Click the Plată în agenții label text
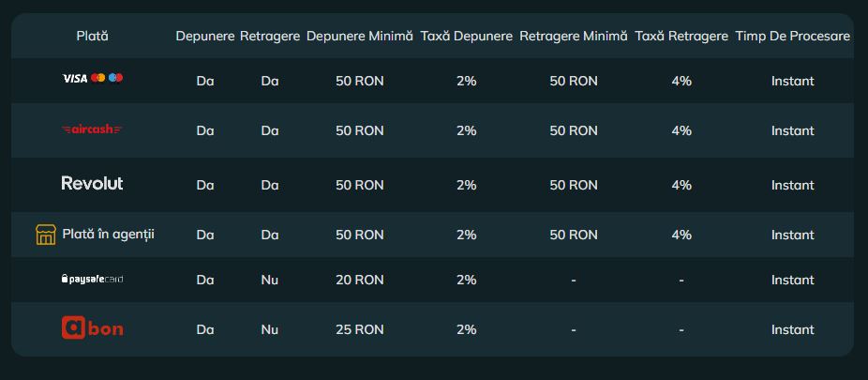 pos(108,235)
